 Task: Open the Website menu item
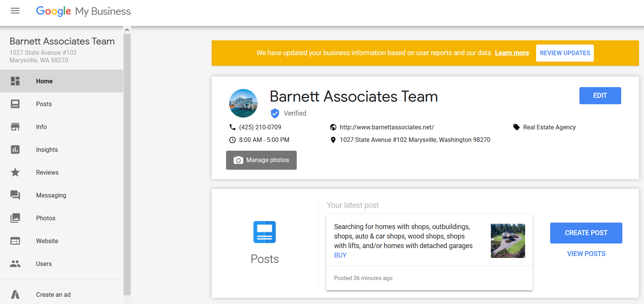point(62,241)
